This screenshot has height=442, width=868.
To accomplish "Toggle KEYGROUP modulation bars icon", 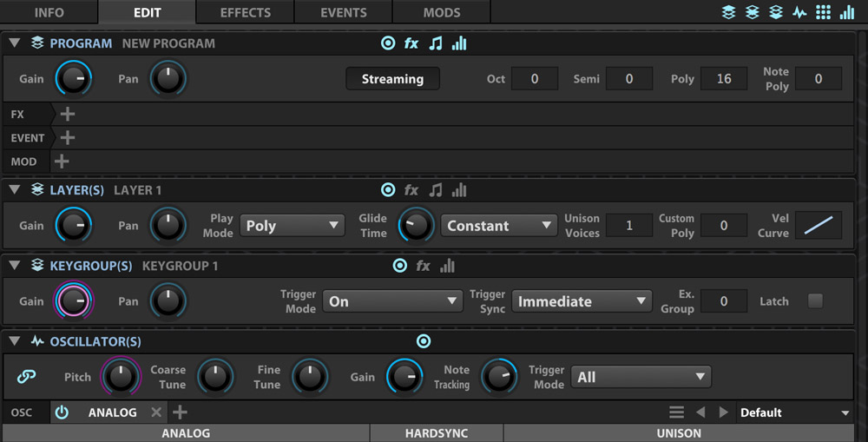I will coord(447,267).
